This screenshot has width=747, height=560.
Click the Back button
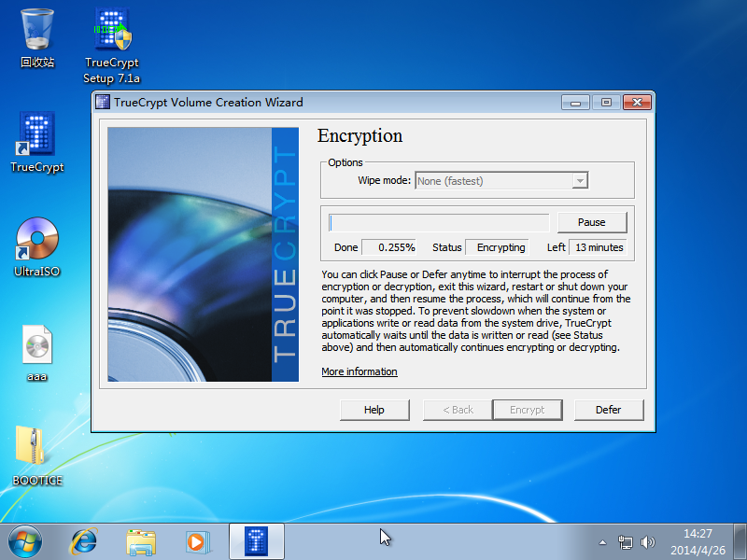pos(458,410)
